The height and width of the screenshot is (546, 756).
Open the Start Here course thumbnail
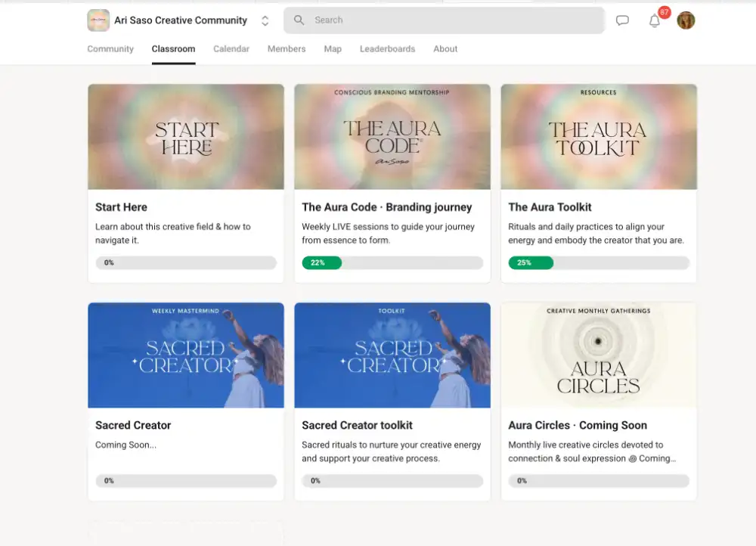186,137
